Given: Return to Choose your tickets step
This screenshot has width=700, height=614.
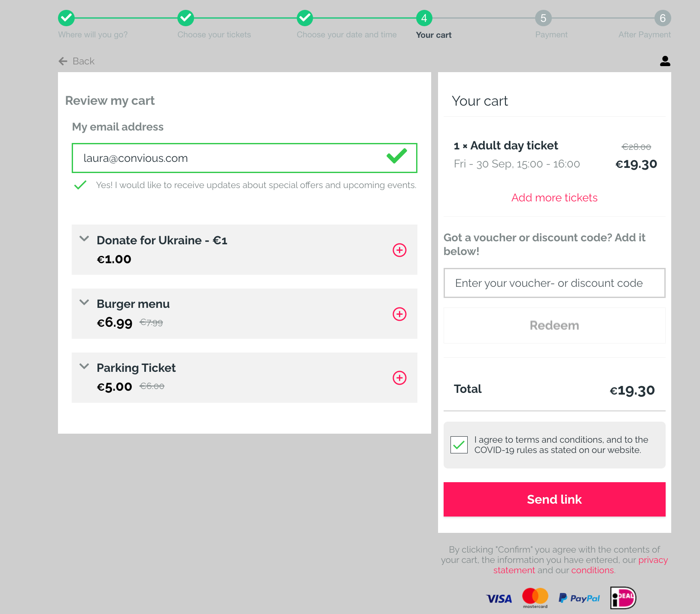Looking at the screenshot, I should pyautogui.click(x=186, y=18).
